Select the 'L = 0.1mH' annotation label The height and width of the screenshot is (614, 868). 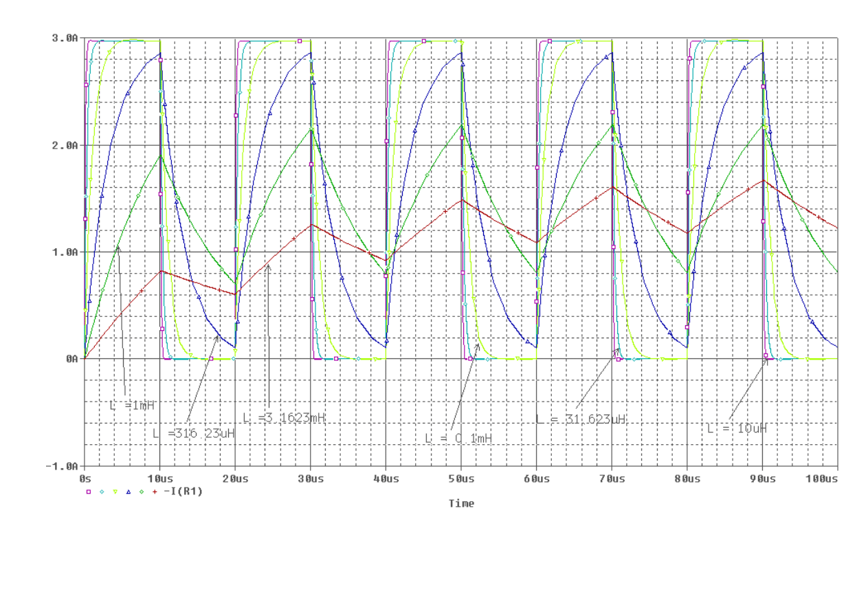pos(458,438)
